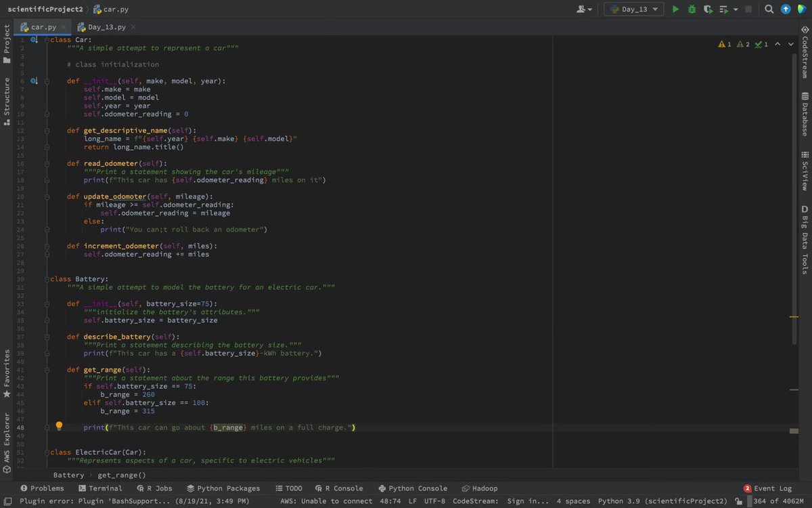
Task: Click the weak warning count indicator
Action: point(743,44)
